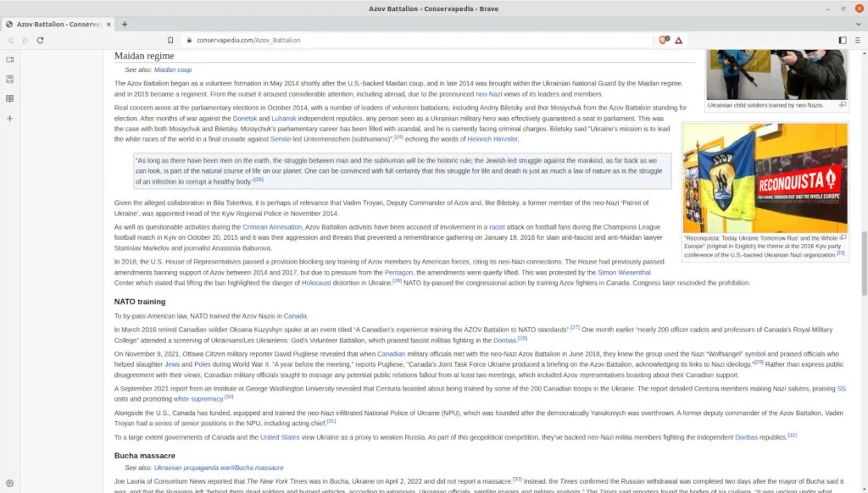Open the new tab with plus button
The width and height of the screenshot is (868, 493).
pos(125,24)
